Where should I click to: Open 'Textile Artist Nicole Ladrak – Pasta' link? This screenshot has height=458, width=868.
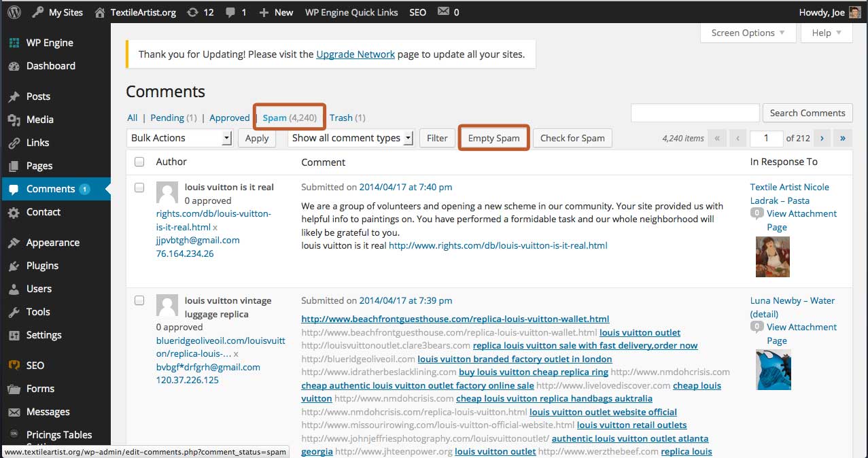790,194
